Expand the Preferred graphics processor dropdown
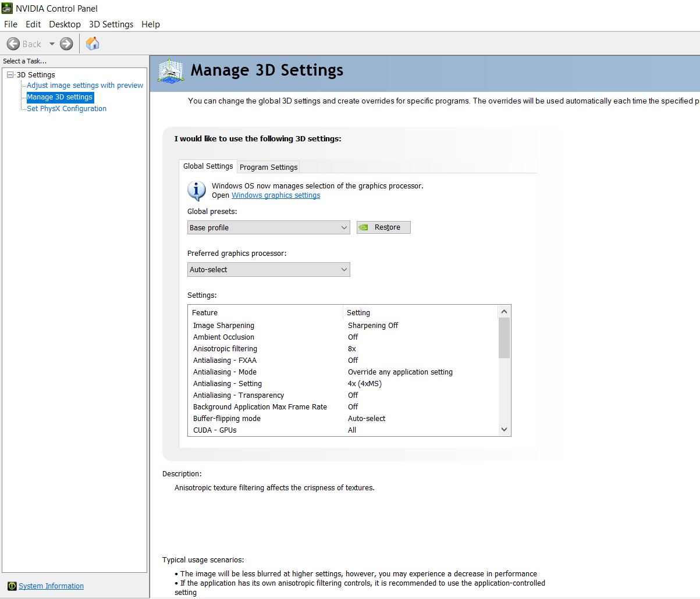The height and width of the screenshot is (599, 700). [x=268, y=269]
